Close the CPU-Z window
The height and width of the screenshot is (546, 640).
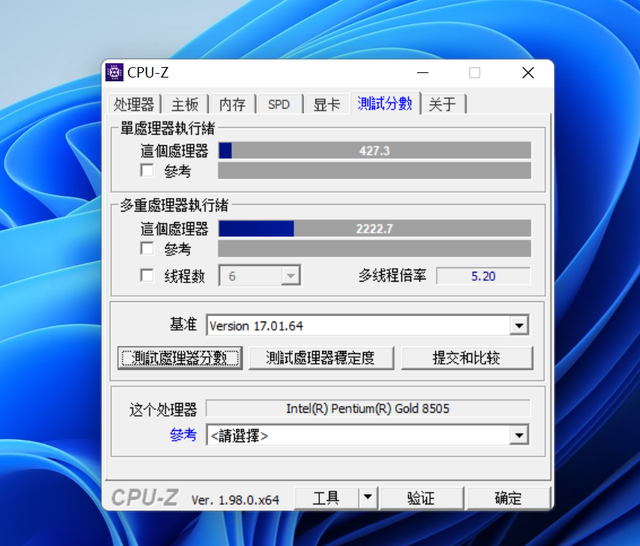pyautogui.click(x=528, y=73)
